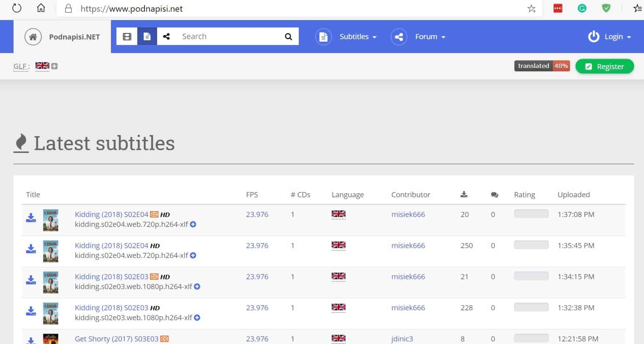Click the Title column header
This screenshot has width=644, height=344.
click(33, 195)
